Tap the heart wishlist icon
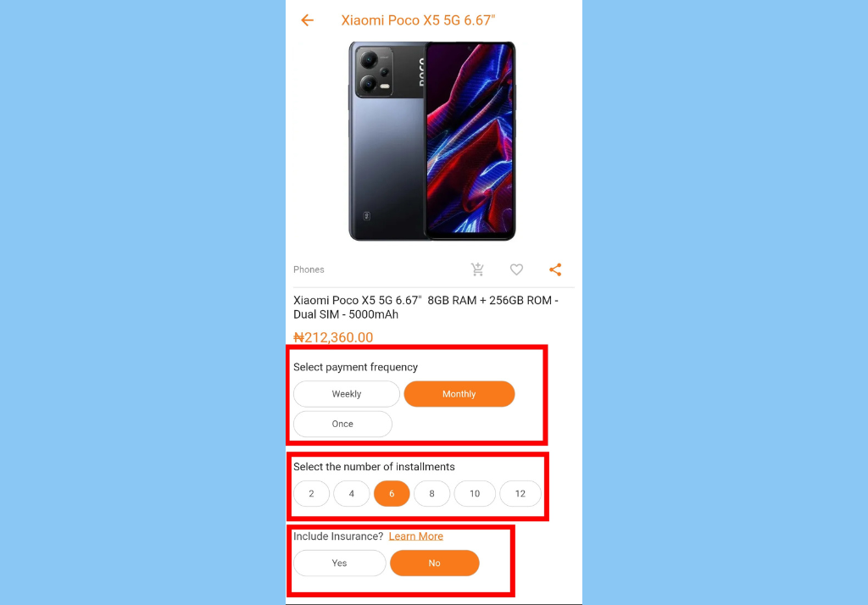Viewport: 868px width, 605px height. coord(516,269)
